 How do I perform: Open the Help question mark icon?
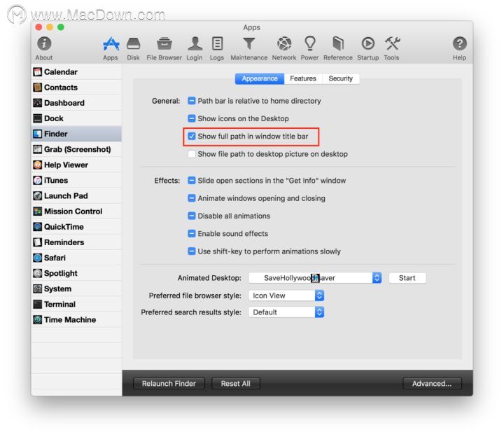pyautogui.click(x=460, y=43)
